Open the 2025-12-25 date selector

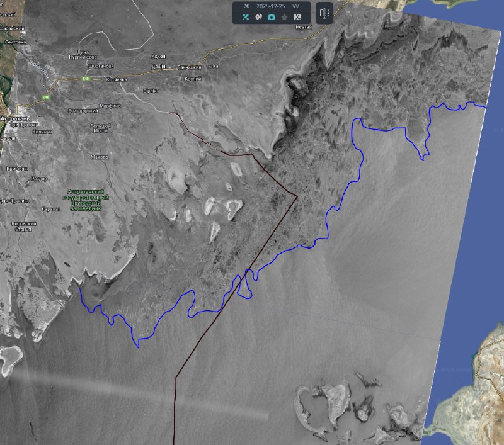pos(268,6)
